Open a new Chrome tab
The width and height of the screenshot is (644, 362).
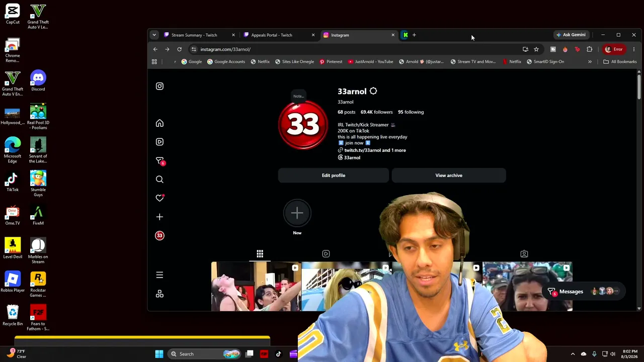pyautogui.click(x=414, y=35)
